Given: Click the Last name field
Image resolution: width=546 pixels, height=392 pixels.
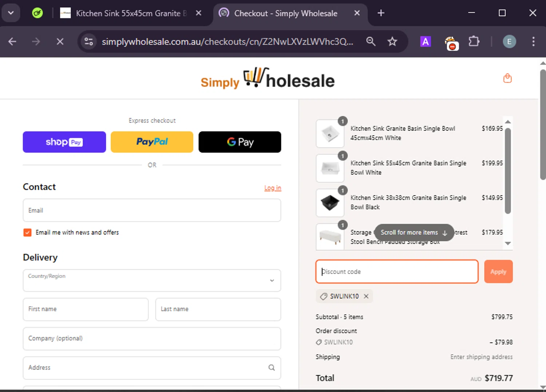Looking at the screenshot, I should [x=218, y=309].
